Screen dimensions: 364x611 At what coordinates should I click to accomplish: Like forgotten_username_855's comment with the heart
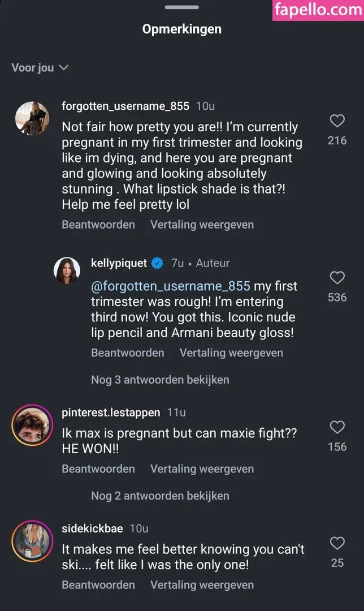[x=337, y=121]
